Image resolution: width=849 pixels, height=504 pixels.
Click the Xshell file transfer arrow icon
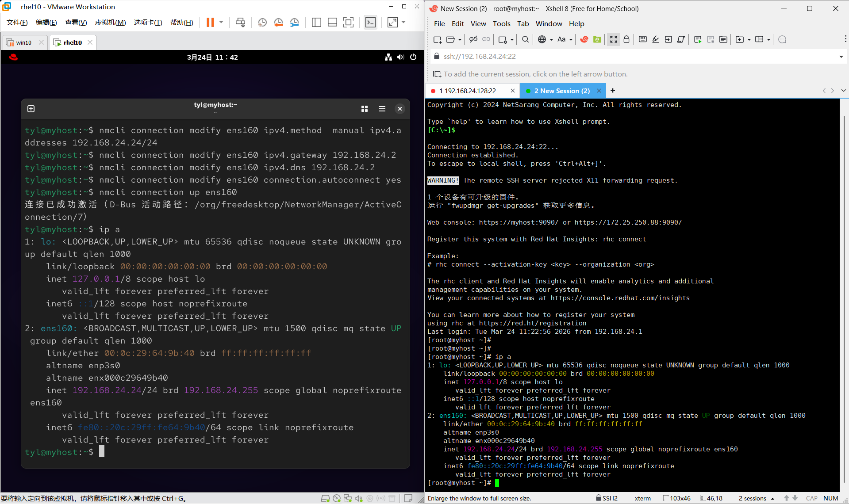[x=668, y=39]
